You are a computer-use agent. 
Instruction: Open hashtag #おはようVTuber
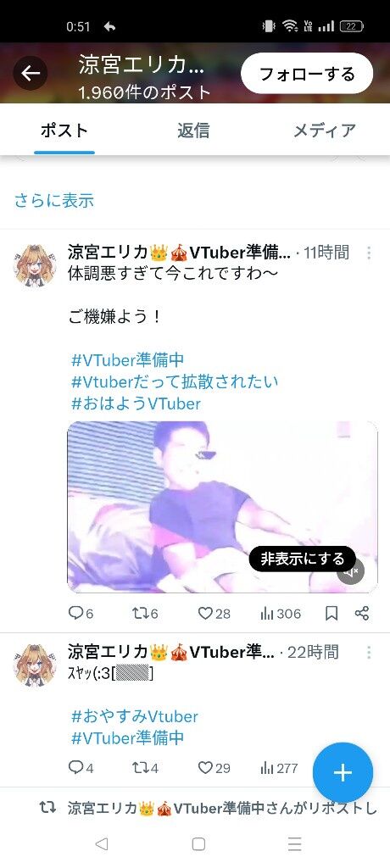[x=136, y=403]
